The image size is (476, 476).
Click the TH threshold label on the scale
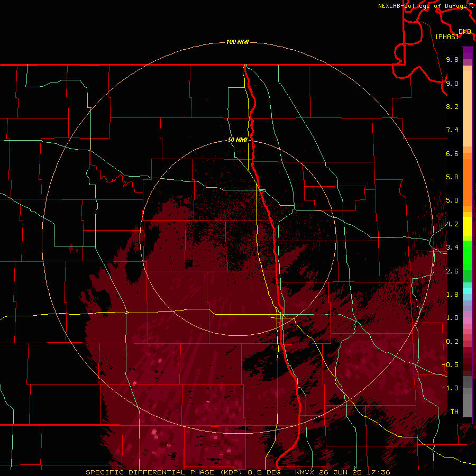pyautogui.click(x=454, y=412)
